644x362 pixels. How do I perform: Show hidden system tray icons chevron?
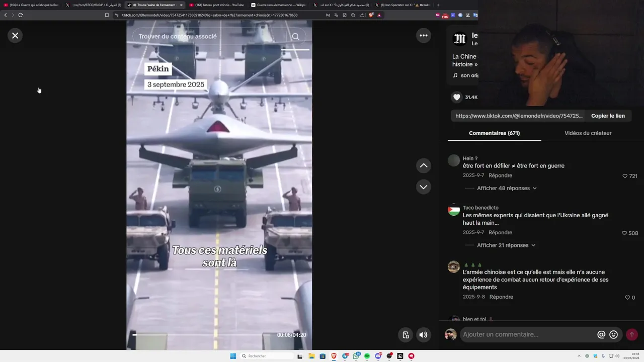click(x=580, y=356)
